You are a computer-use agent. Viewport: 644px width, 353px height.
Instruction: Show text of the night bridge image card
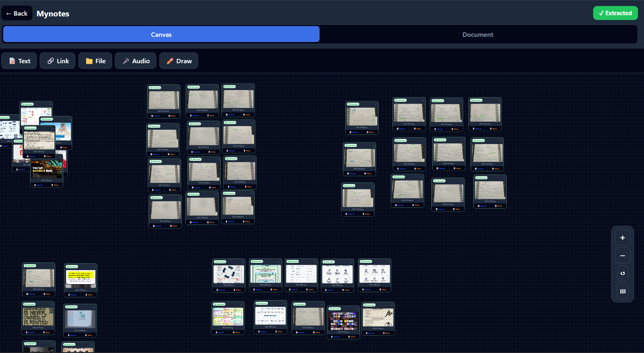[x=55, y=185]
